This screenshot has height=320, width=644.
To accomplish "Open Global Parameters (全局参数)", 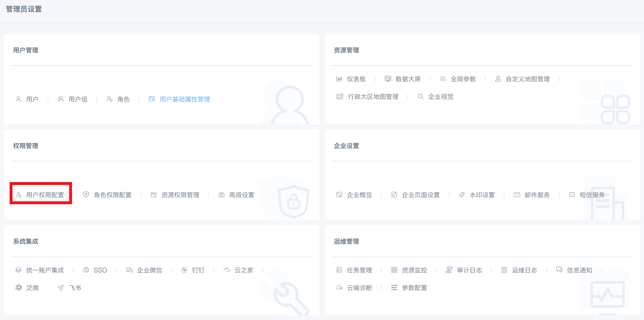I will [x=463, y=79].
